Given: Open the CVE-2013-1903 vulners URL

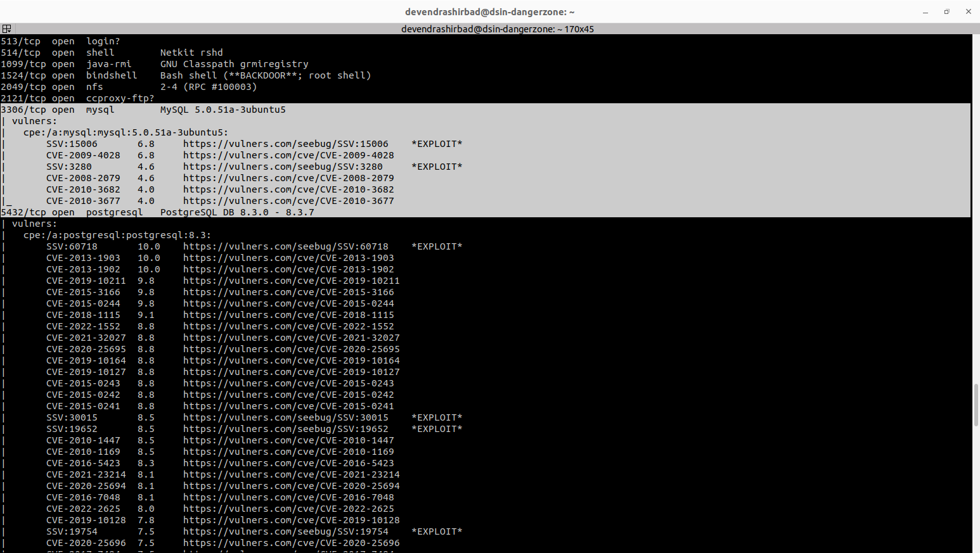Looking at the screenshot, I should 288,258.
